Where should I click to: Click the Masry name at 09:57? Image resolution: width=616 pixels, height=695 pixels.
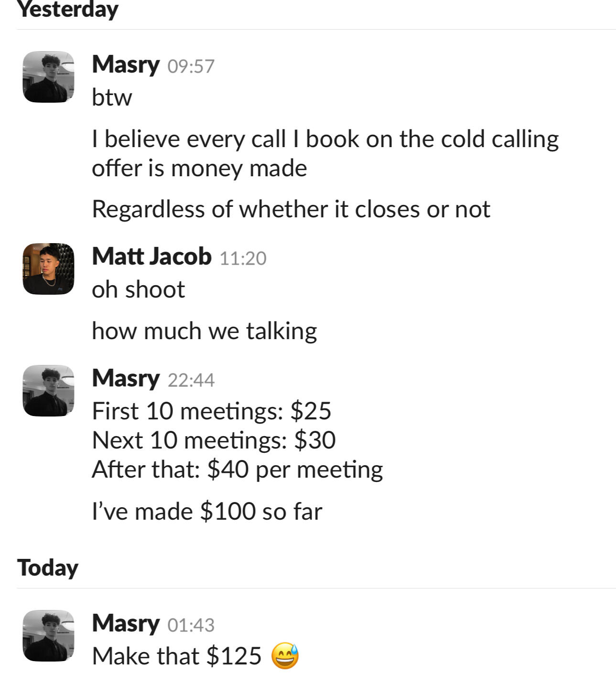(x=126, y=64)
